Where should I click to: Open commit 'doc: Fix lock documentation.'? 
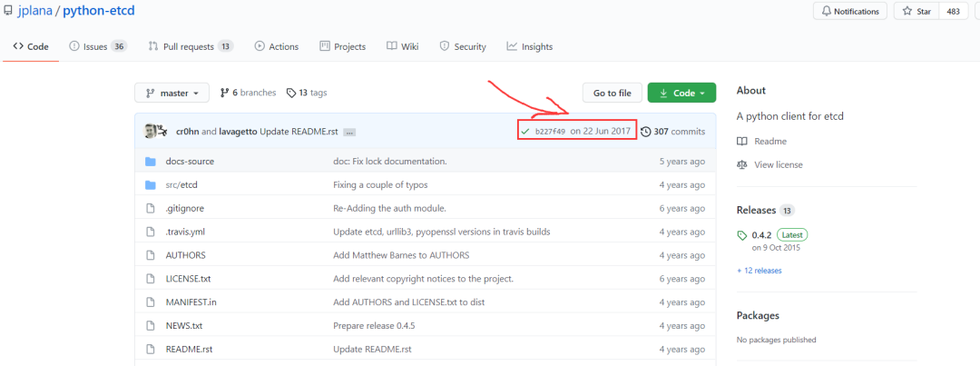[390, 162]
